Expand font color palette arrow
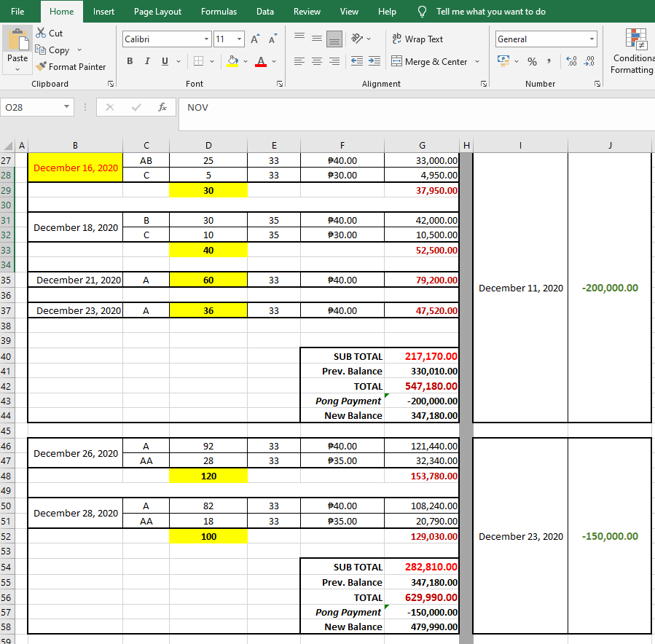Viewport: 655px width, 644px height. coord(274,61)
